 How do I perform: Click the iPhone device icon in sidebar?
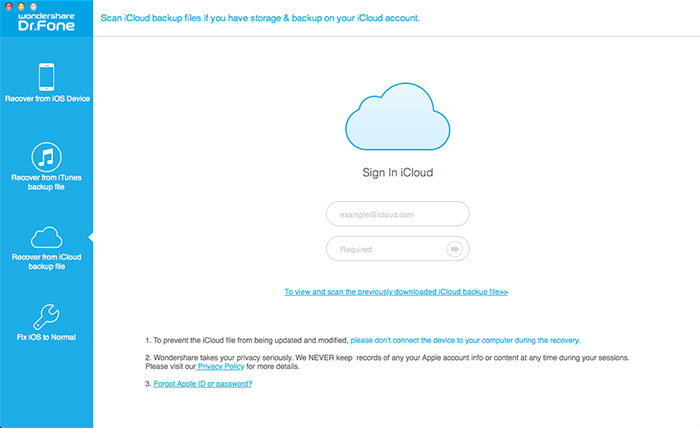pos(46,77)
